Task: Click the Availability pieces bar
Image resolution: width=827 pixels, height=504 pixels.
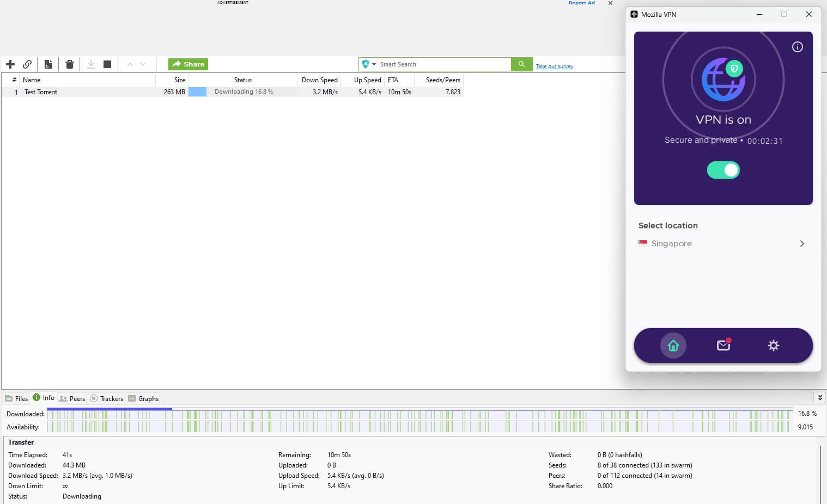Action: 419,427
